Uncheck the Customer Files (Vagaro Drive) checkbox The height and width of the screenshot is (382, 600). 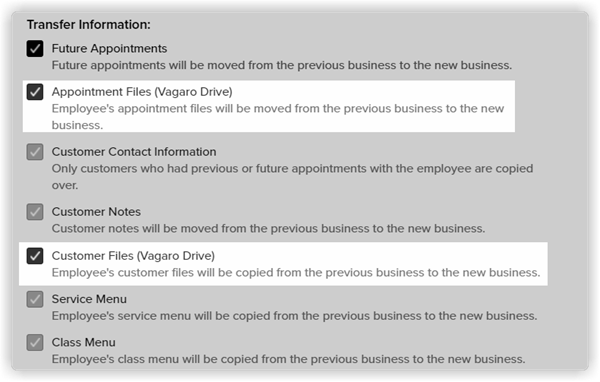pyautogui.click(x=35, y=256)
